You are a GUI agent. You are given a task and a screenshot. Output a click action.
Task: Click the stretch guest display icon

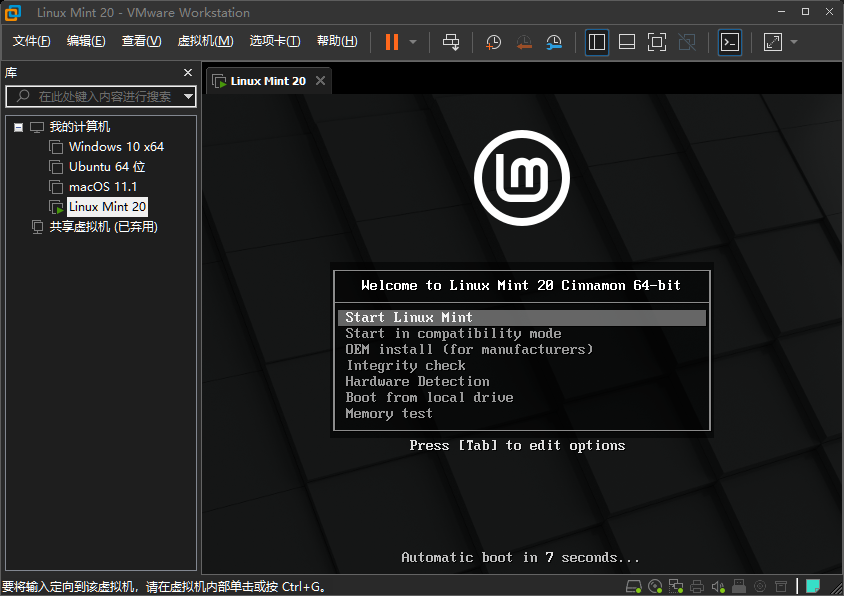[x=773, y=42]
